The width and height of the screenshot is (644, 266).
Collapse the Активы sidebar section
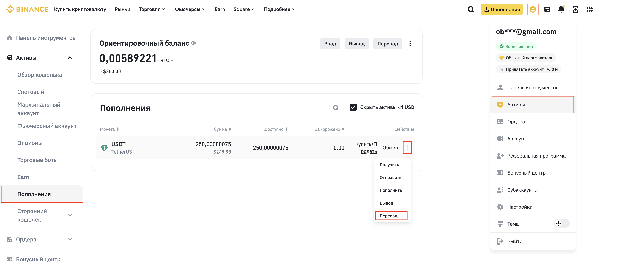pos(70,58)
